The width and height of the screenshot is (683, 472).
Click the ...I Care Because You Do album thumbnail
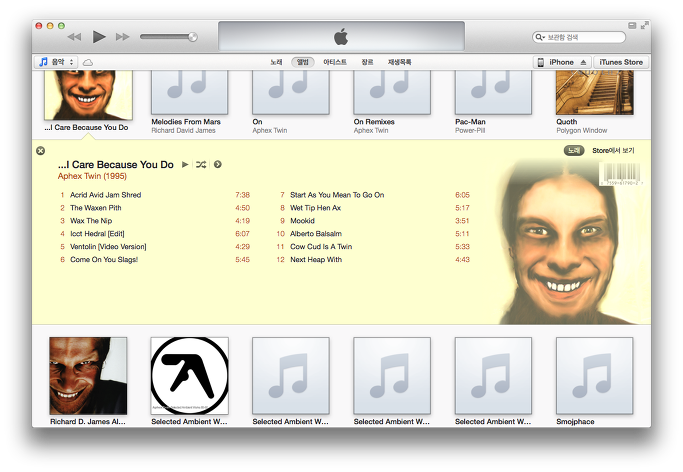point(88,95)
